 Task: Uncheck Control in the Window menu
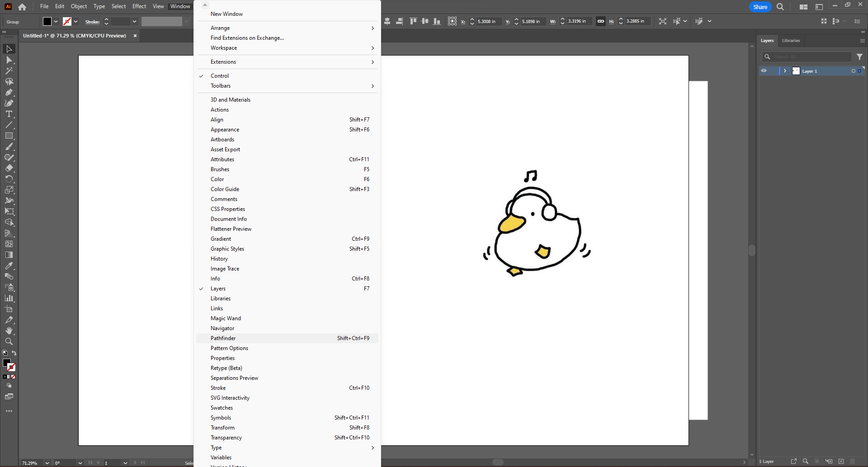(220, 75)
